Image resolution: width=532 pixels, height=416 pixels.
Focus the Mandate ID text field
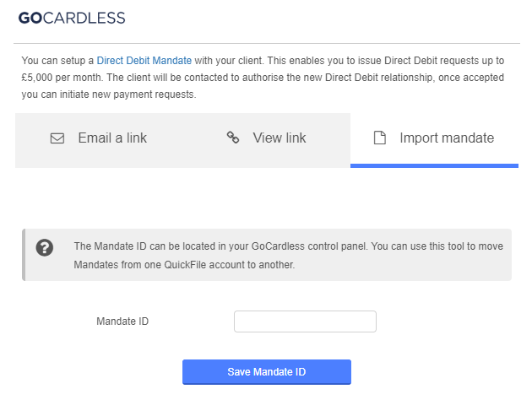[x=305, y=321]
